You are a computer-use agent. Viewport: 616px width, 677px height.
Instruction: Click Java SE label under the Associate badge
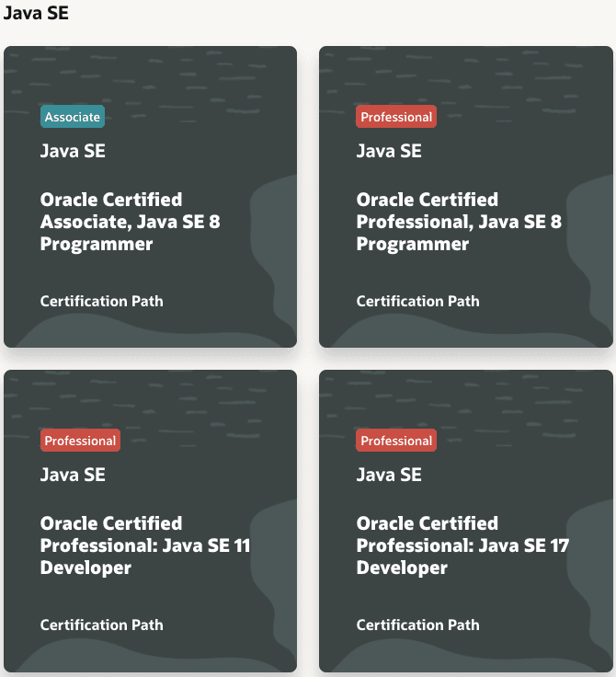73,151
